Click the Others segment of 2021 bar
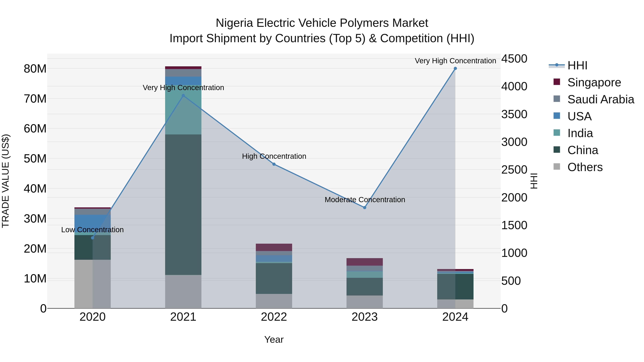 (183, 292)
